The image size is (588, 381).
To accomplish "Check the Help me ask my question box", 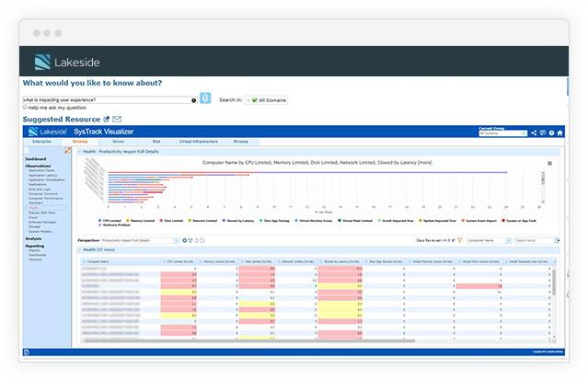I will pos(25,108).
